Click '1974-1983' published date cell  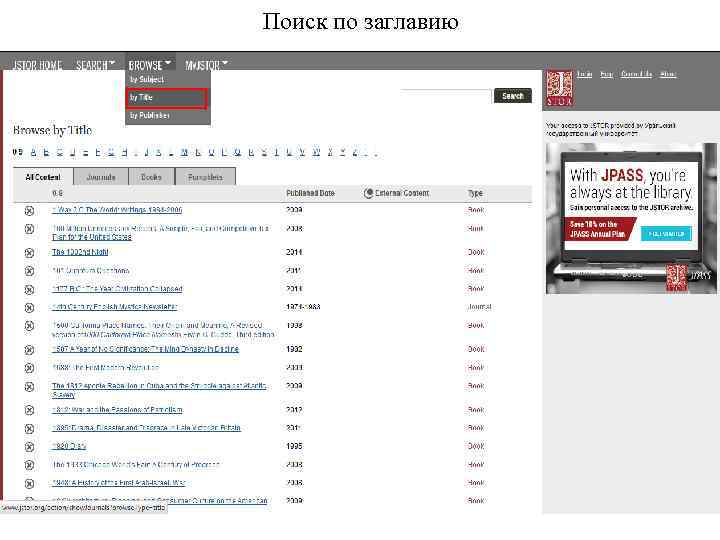[303, 307]
